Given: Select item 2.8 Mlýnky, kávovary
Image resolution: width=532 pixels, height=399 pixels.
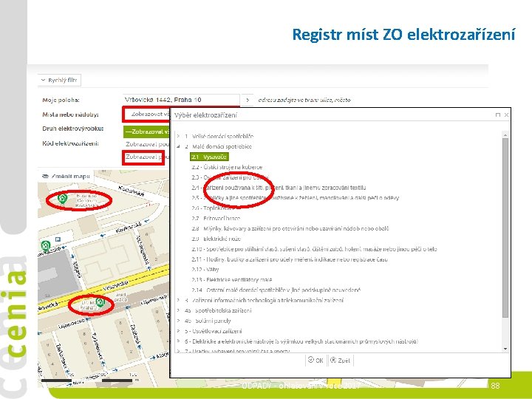Looking at the screenshot, I should coord(290,228).
